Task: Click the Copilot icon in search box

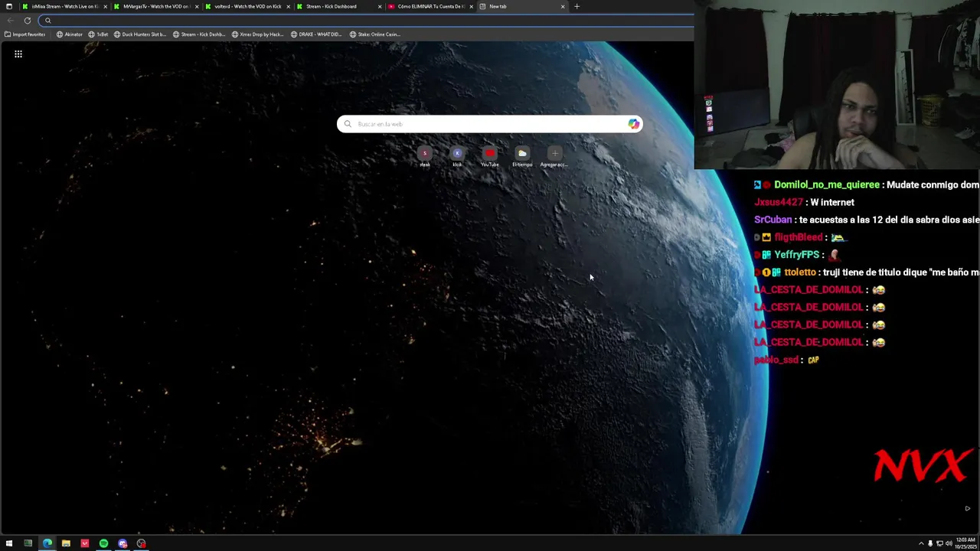Action: pyautogui.click(x=633, y=124)
